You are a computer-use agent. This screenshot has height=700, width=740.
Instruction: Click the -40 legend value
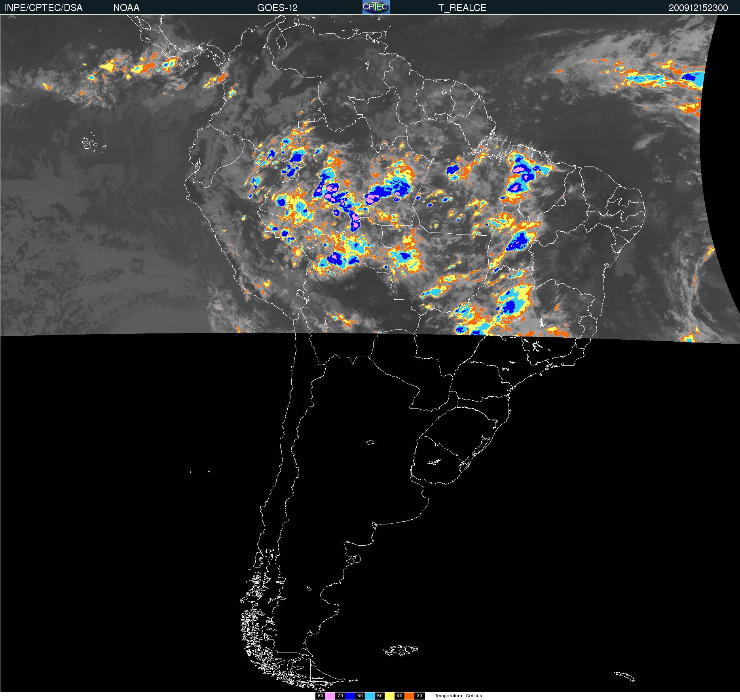(x=399, y=696)
